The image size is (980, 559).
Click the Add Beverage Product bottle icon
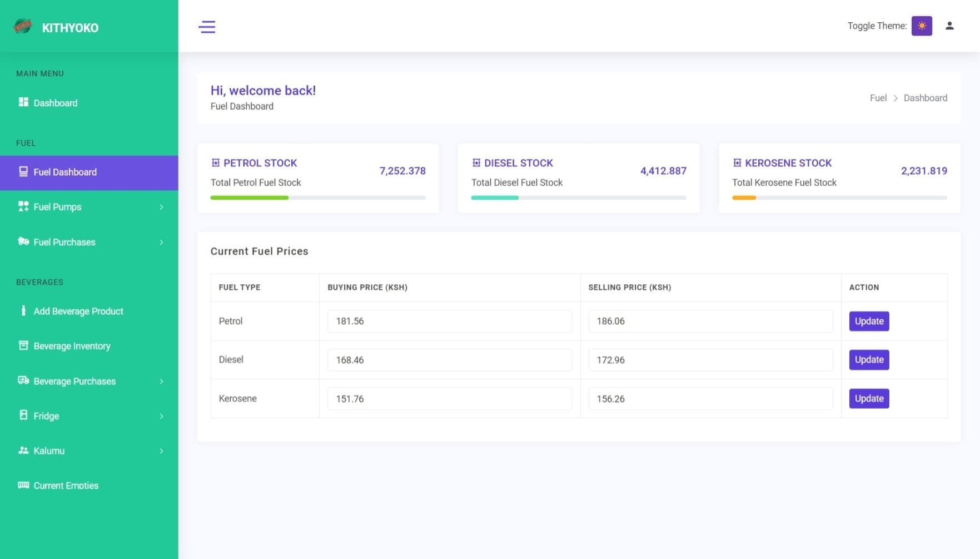click(x=23, y=311)
